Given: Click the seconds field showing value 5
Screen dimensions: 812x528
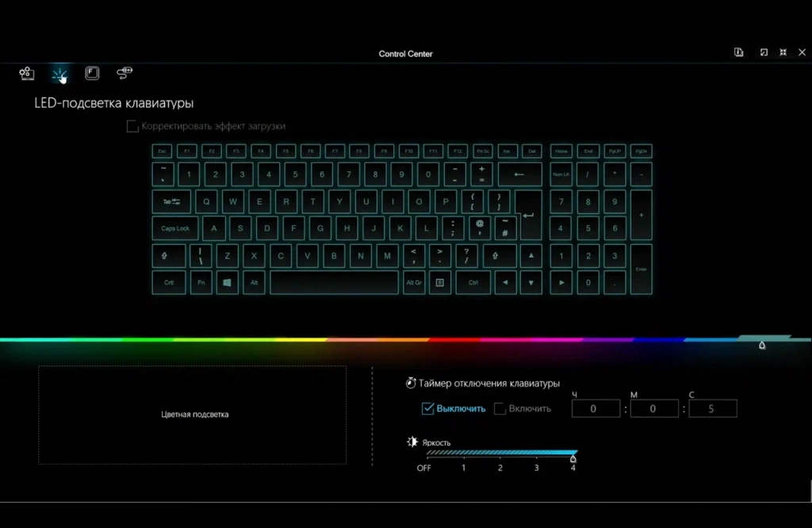Looking at the screenshot, I should click(x=712, y=408).
